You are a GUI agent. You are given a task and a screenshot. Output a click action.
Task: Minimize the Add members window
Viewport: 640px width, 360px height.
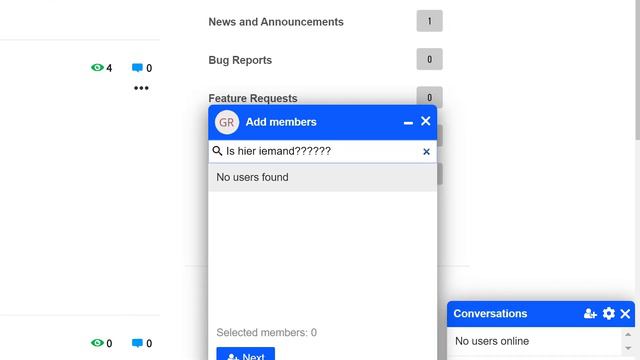coord(408,123)
